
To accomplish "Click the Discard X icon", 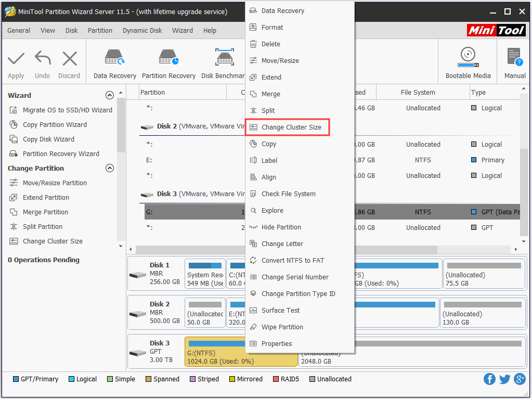I will [70, 59].
